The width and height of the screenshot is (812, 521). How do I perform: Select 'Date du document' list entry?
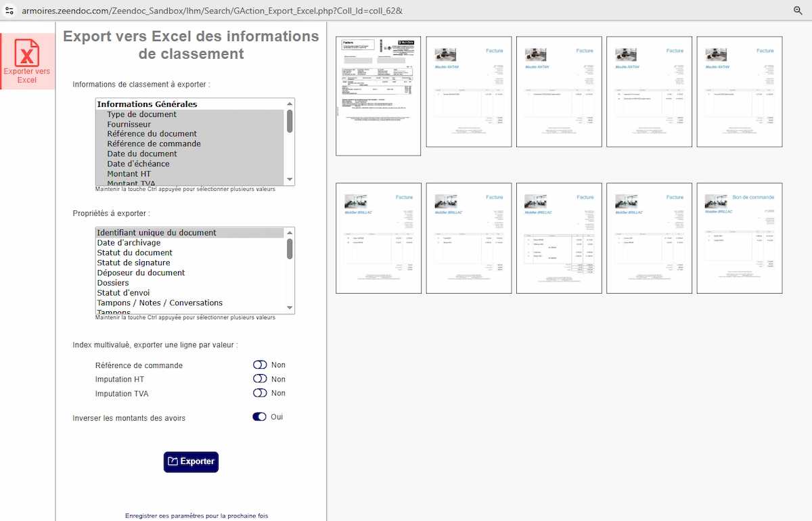191,154
